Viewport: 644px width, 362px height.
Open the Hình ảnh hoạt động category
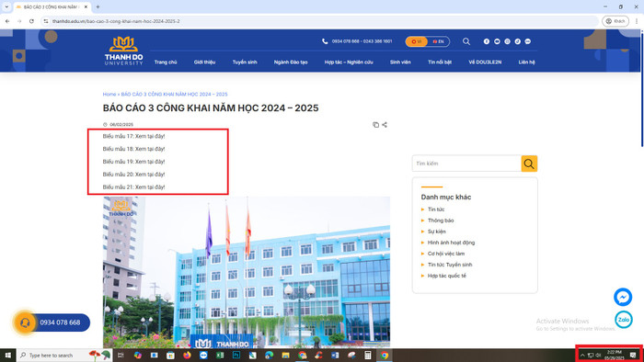(451, 243)
